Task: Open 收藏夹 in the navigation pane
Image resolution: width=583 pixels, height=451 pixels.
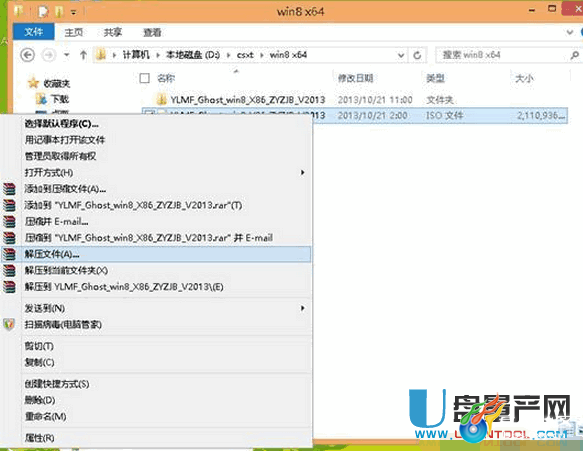Action: pyautogui.click(x=57, y=83)
